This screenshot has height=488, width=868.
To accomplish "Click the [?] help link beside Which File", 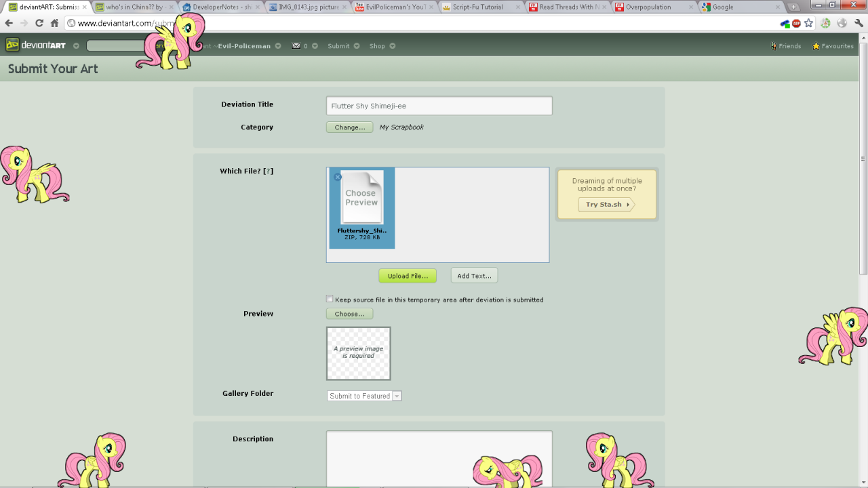I will pyautogui.click(x=269, y=171).
